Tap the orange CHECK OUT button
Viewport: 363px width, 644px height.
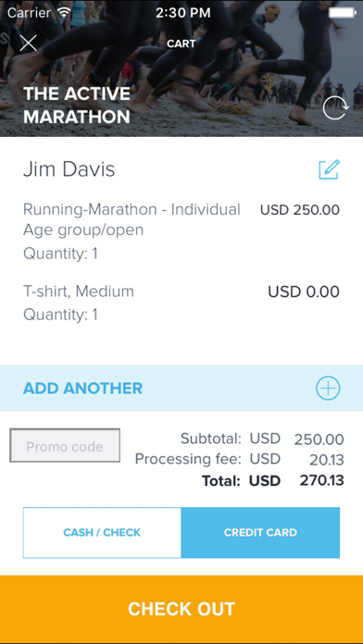point(181,609)
